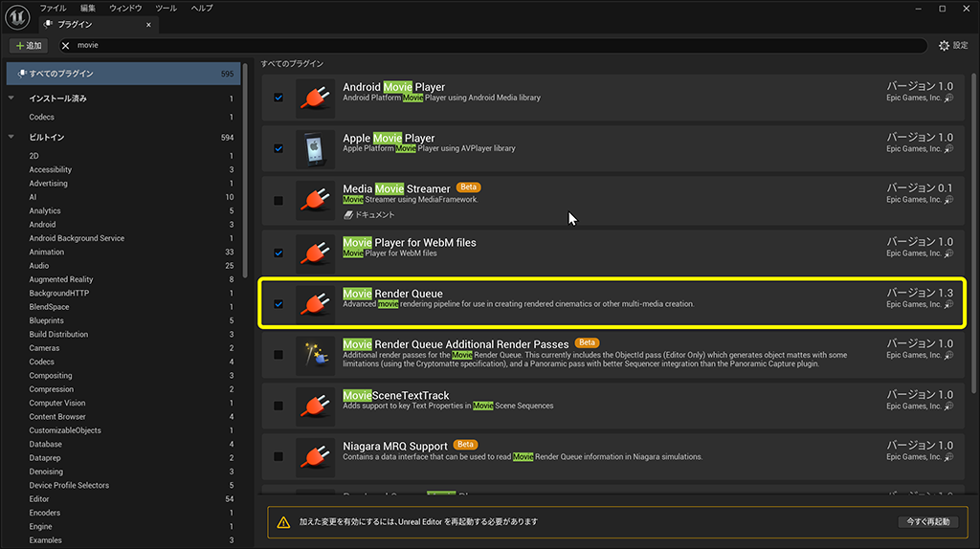Image resolution: width=980 pixels, height=549 pixels.
Task: Click the Unreal Engine logo icon
Action: [x=17, y=17]
